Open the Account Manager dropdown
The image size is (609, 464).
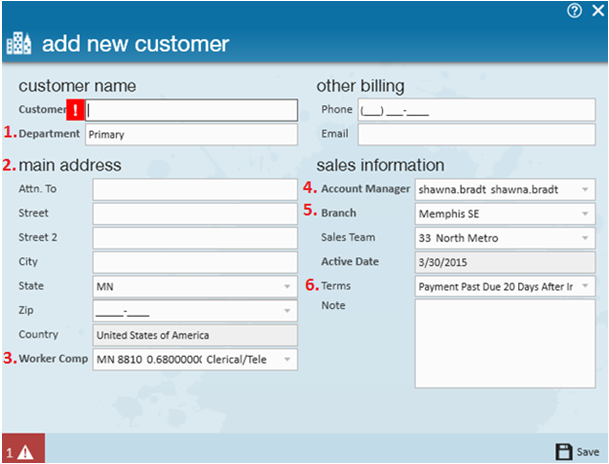pos(505,189)
